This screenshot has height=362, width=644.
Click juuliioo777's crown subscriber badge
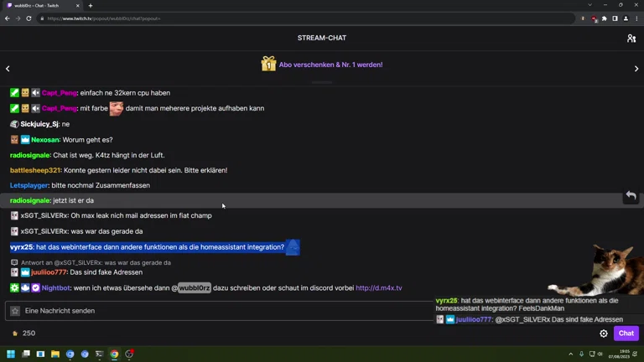pos(25,272)
